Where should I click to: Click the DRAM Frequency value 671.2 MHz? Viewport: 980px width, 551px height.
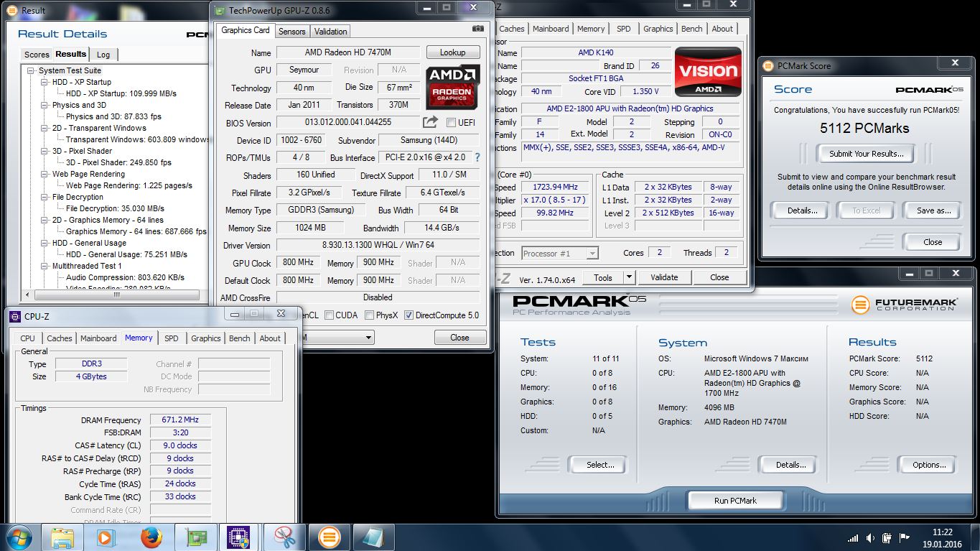coord(180,420)
